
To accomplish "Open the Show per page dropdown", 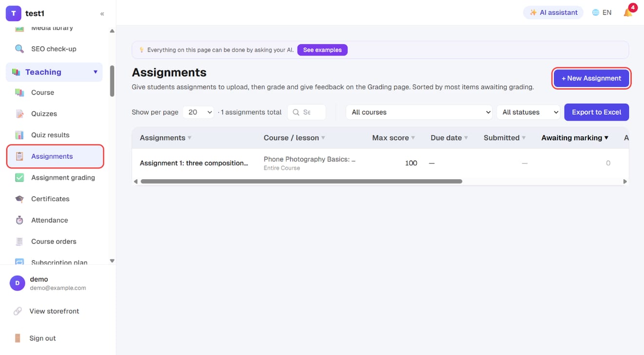I will click(x=198, y=112).
